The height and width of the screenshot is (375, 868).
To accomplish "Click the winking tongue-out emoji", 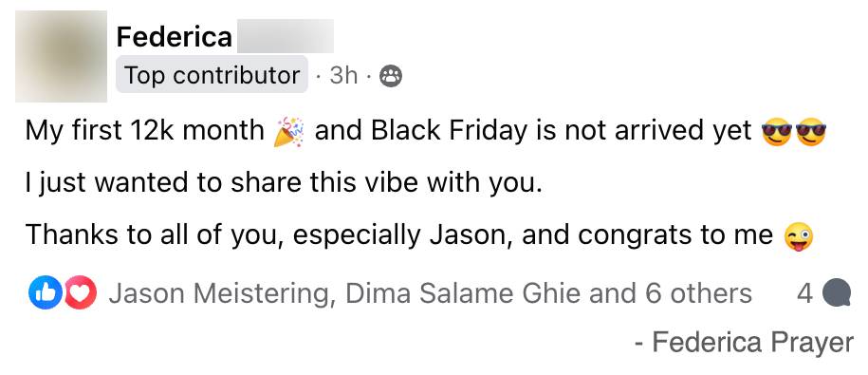I will pyautogui.click(x=799, y=237).
